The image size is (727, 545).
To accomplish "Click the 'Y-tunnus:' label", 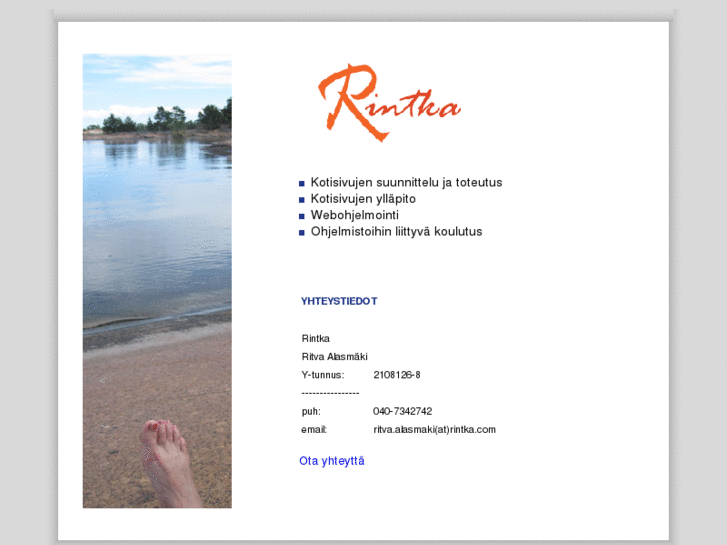I will pyautogui.click(x=323, y=375).
